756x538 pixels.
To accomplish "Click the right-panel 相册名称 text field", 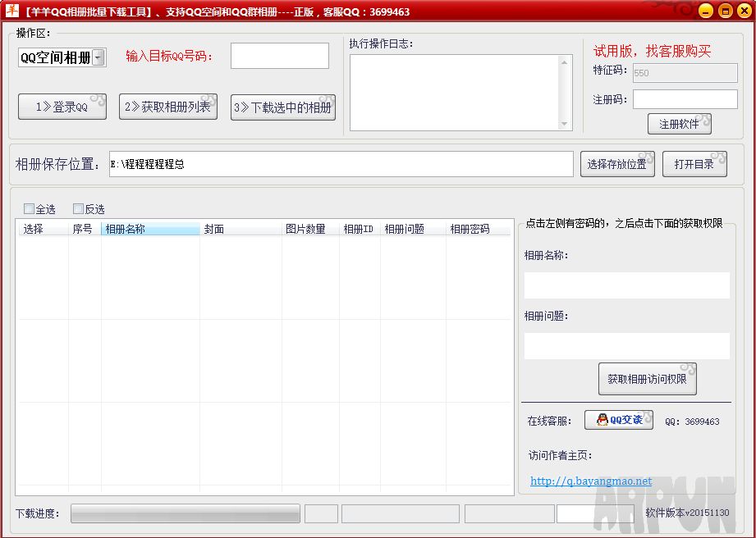I will pos(627,285).
